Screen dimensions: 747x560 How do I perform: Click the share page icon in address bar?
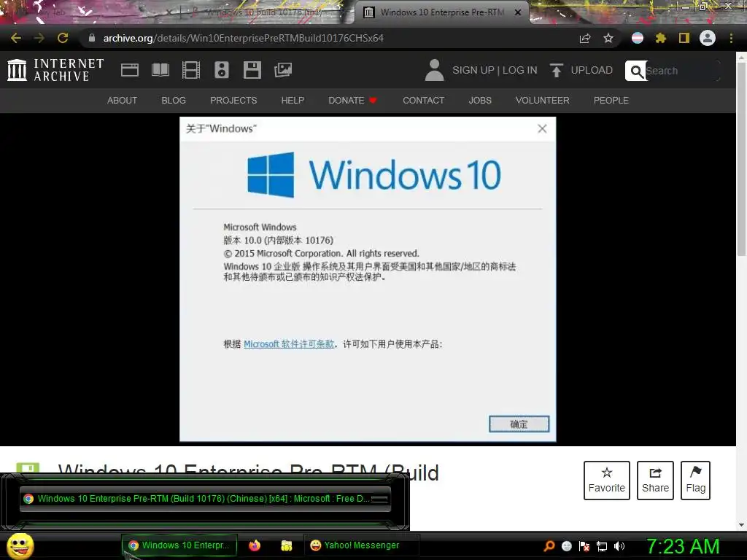[x=585, y=38]
